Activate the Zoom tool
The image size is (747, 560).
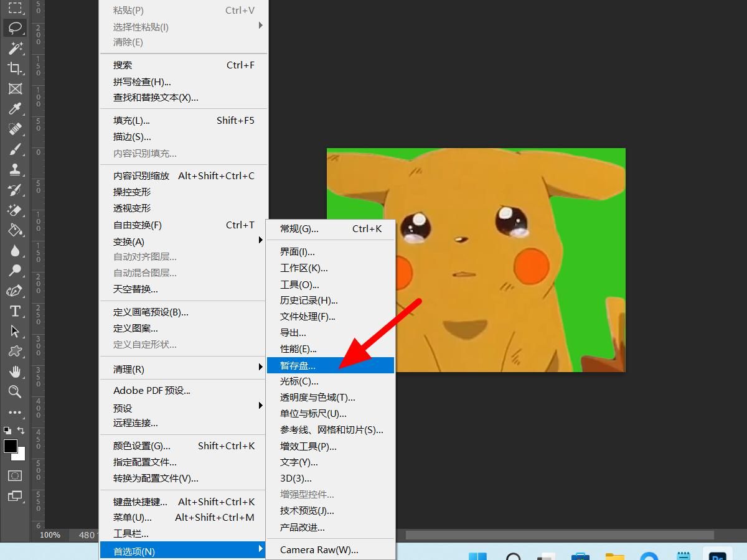pos(14,392)
